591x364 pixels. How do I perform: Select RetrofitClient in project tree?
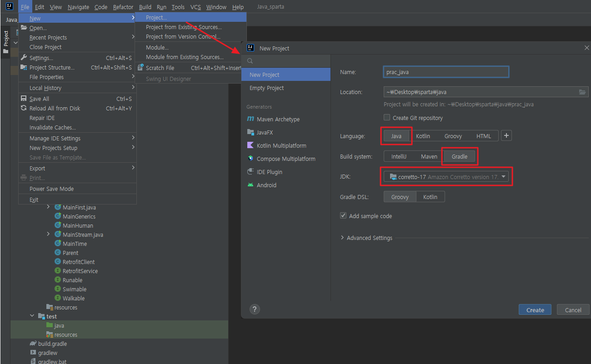79,262
